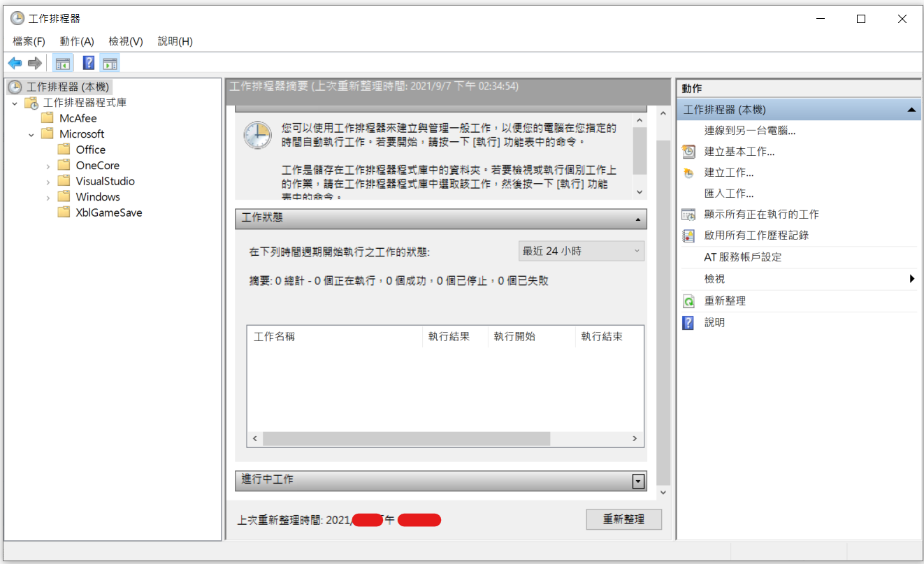
Task: Click the 執行開始 column header
Action: click(x=531, y=337)
